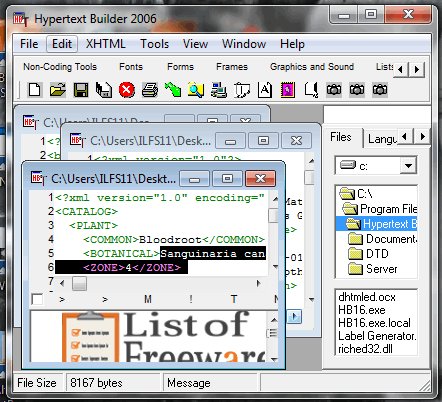This screenshot has height=402, width=442.
Task: Select the Server folder
Action: [x=373, y=269]
